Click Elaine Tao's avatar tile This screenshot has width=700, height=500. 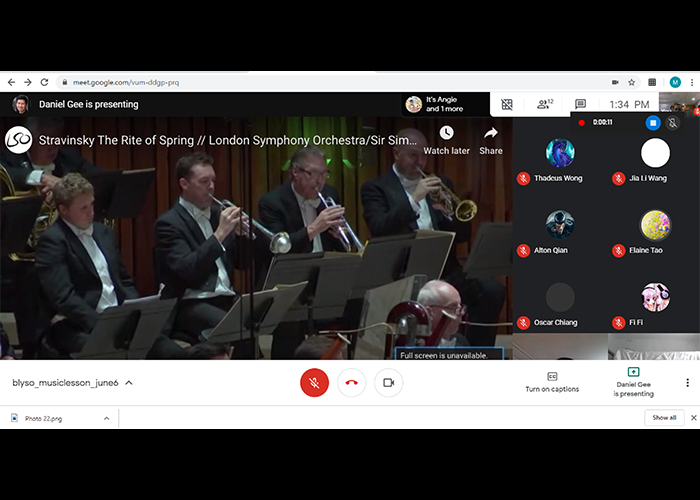tap(655, 225)
